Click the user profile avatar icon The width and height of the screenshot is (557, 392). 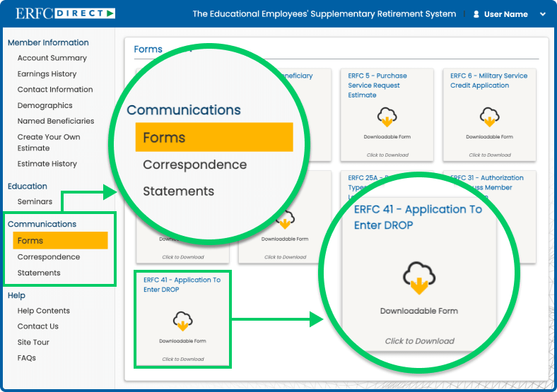tap(476, 14)
